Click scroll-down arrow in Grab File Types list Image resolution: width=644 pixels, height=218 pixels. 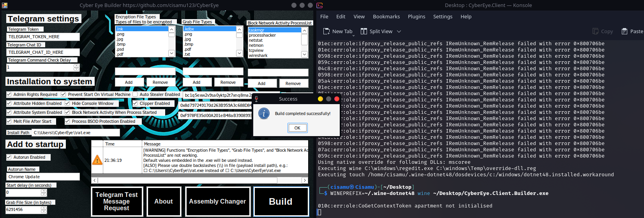(239, 53)
